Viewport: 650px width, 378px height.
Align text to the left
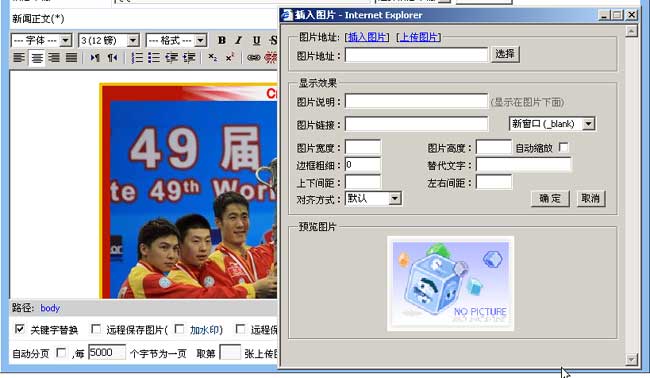19,58
